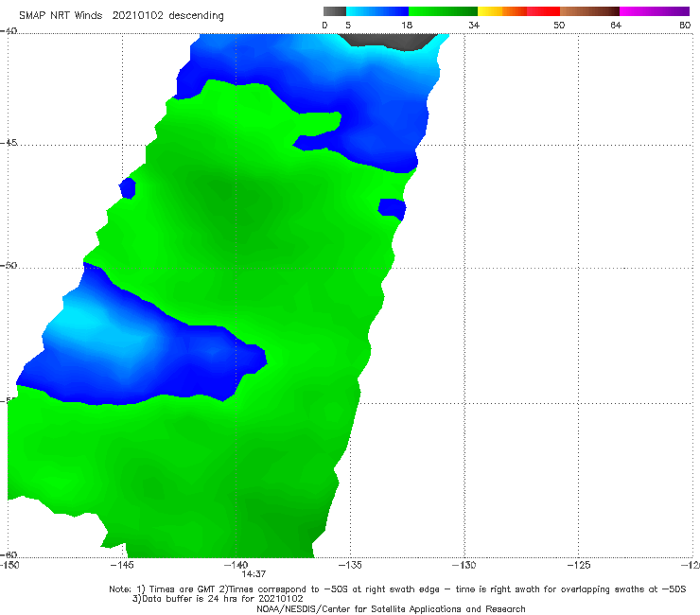Viewport: 700px width, 615px height.
Task: Click the 'Data buffer is 24 hrs' note
Action: click(x=218, y=599)
